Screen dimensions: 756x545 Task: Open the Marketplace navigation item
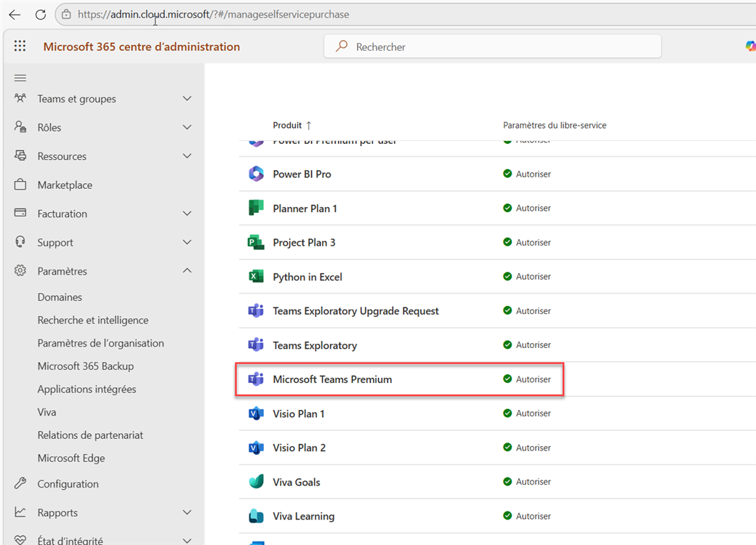tap(65, 185)
